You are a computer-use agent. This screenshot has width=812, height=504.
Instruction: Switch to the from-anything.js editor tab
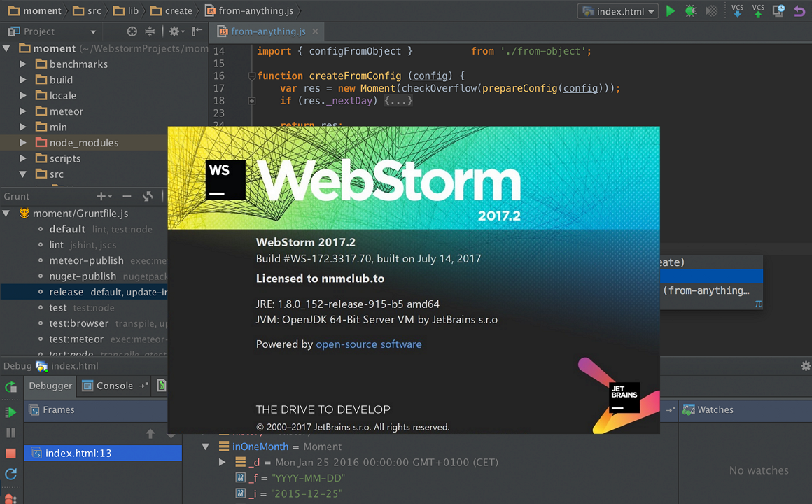point(268,31)
